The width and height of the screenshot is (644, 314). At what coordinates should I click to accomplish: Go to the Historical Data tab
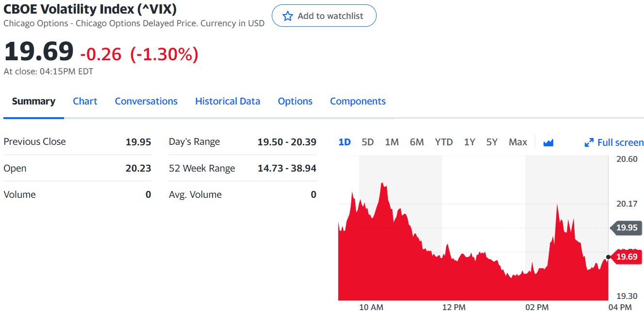click(228, 101)
